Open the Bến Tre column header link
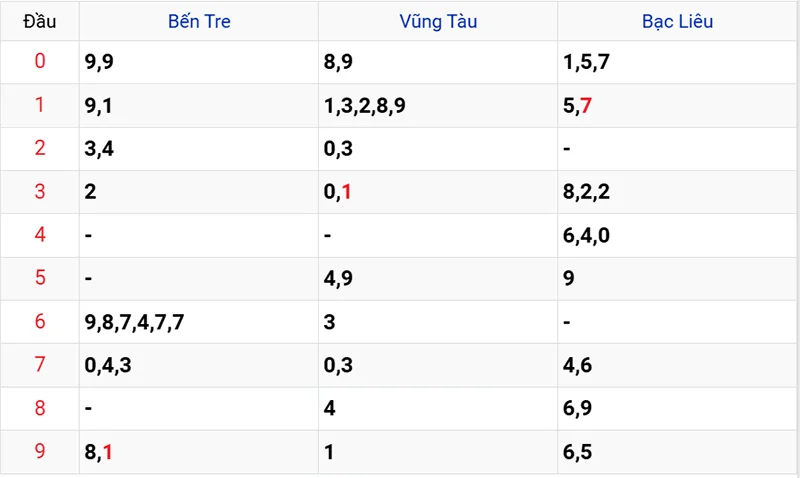Screen dimensions: 800x478 pyautogui.click(x=199, y=21)
